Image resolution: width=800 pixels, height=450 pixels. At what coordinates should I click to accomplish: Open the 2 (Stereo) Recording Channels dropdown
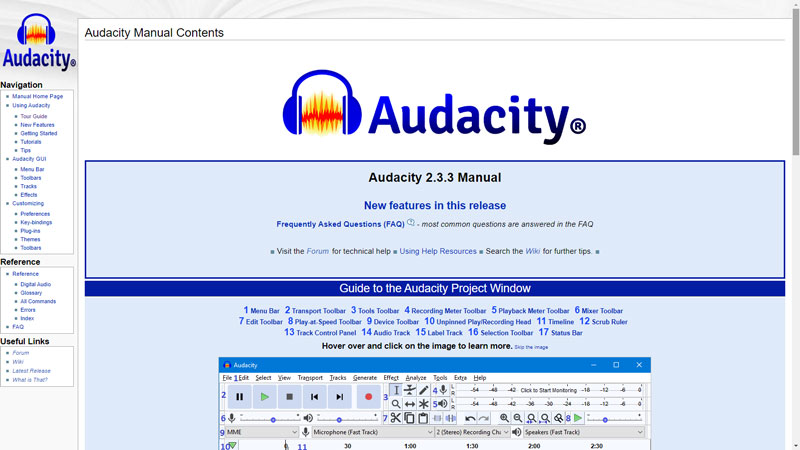point(472,432)
